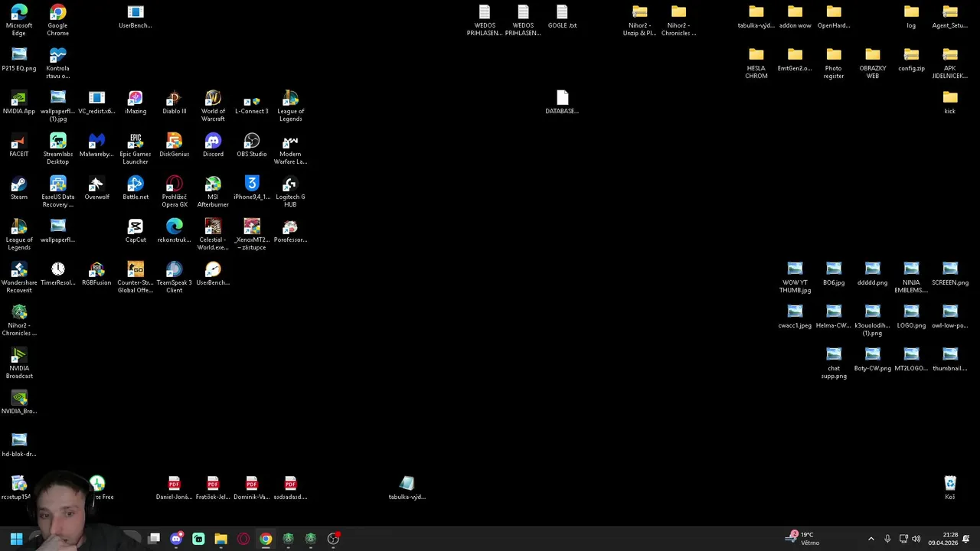
Task: Open Battle.net desktop icon
Action: coord(136,189)
